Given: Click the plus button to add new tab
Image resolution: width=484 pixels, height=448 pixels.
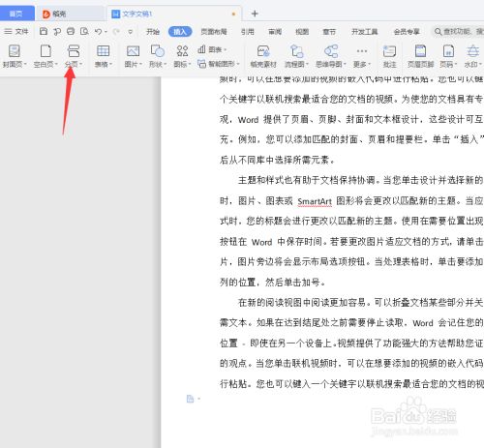Looking at the screenshot, I should pos(255,14).
